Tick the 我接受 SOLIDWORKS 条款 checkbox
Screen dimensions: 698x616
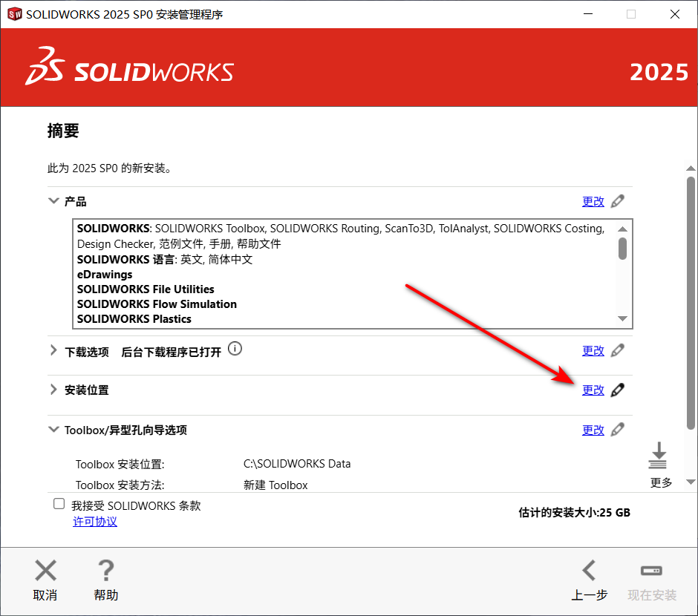[x=59, y=505]
